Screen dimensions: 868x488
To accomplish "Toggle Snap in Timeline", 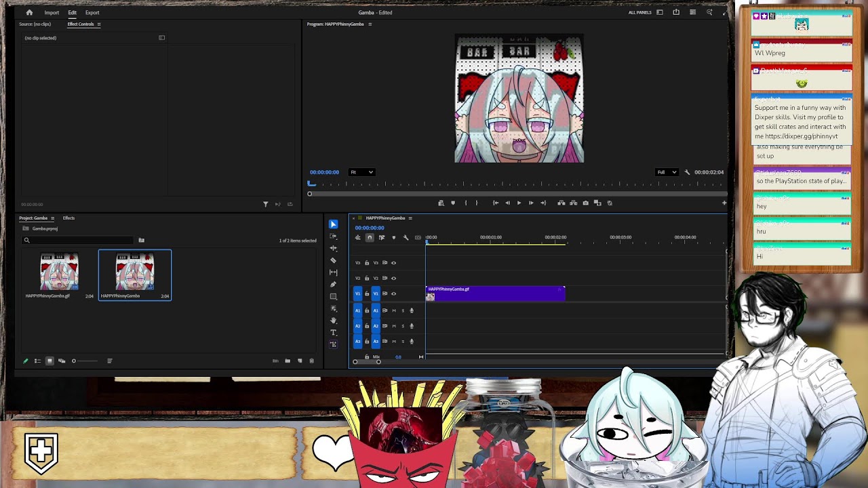I will coord(370,237).
